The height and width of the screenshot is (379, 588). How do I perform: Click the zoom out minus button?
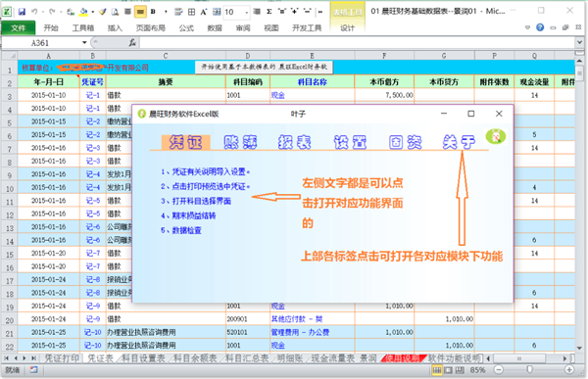[x=499, y=370]
